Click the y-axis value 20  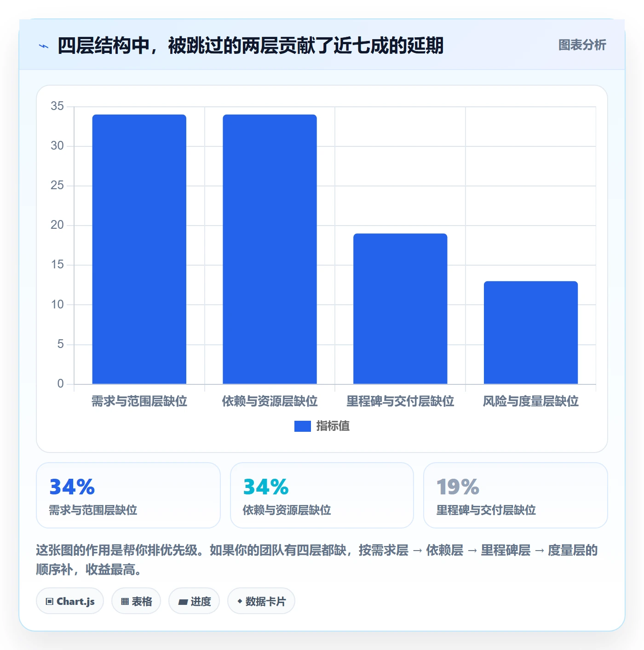point(57,225)
